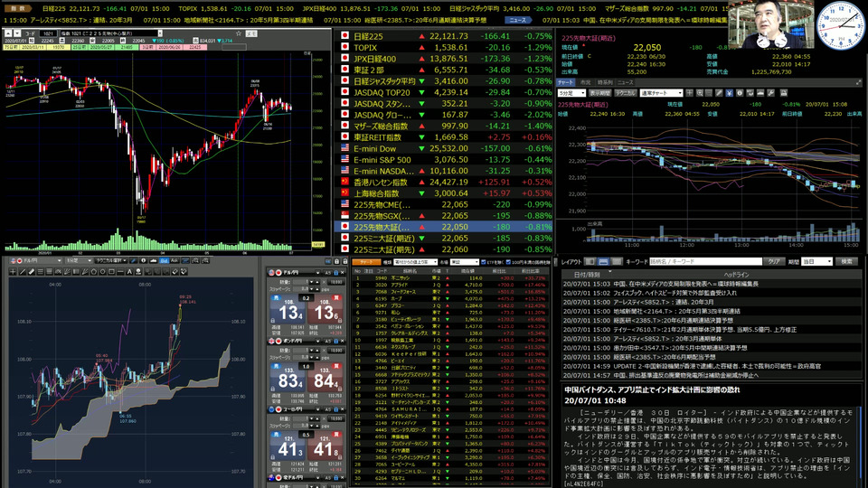This screenshot has height=488, width=868.
Task: Select the second layout icon in news panel
Action: (x=603, y=261)
